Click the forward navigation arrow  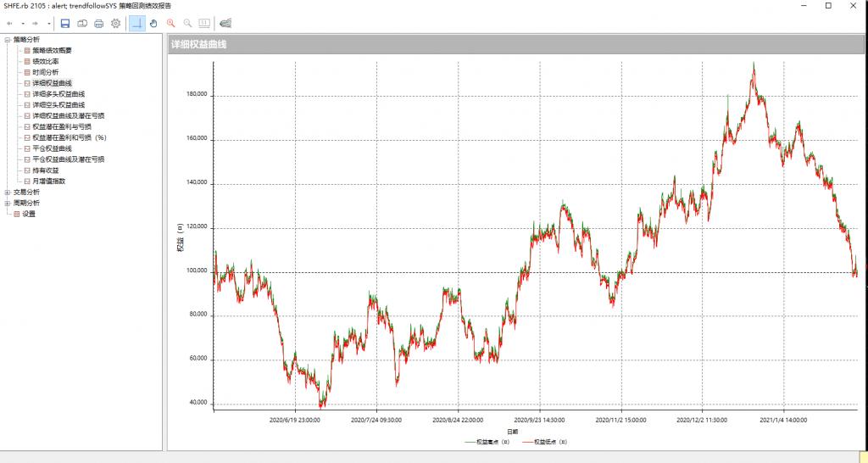tap(35, 23)
